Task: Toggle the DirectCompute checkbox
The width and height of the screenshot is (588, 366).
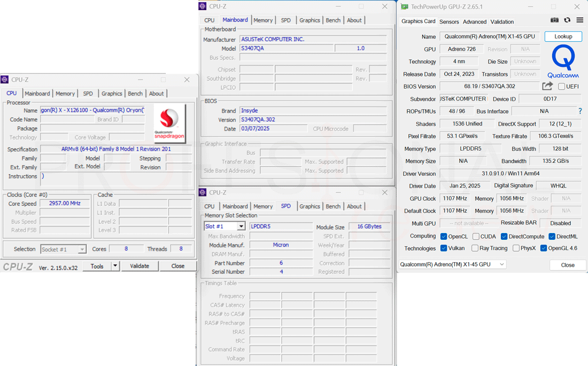Action: point(504,236)
